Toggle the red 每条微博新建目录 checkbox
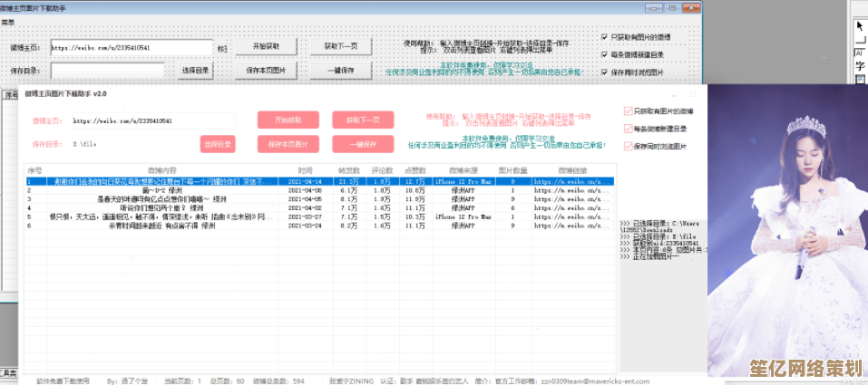 628,129
